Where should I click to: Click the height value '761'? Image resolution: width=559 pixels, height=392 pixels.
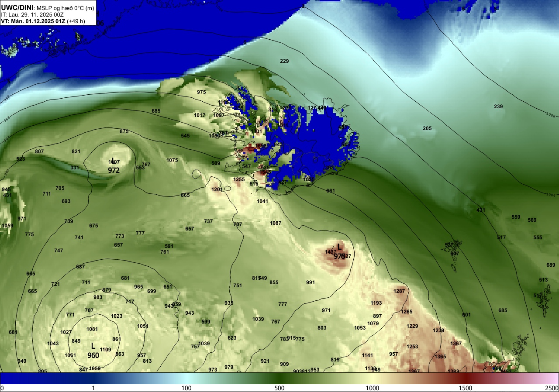point(165,252)
